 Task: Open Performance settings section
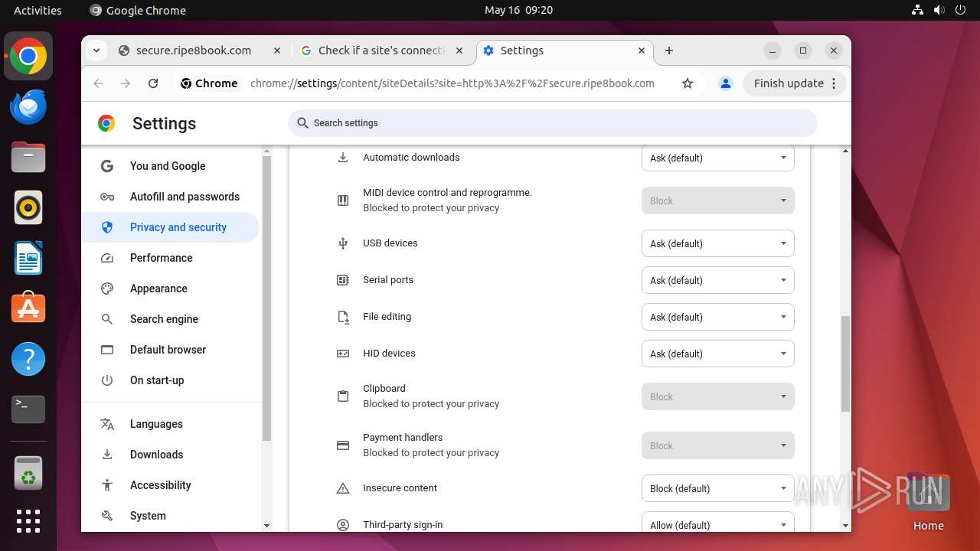tap(171, 258)
